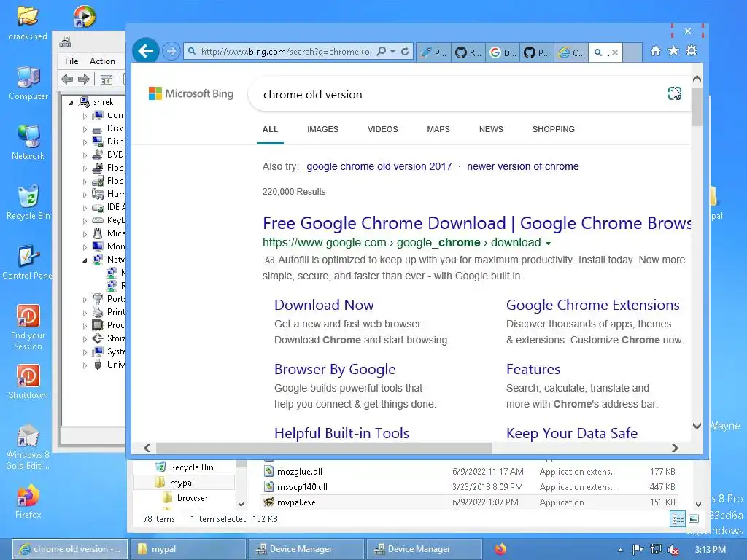Open the Favorites star icon
The width and height of the screenshot is (747, 560).
click(x=673, y=51)
